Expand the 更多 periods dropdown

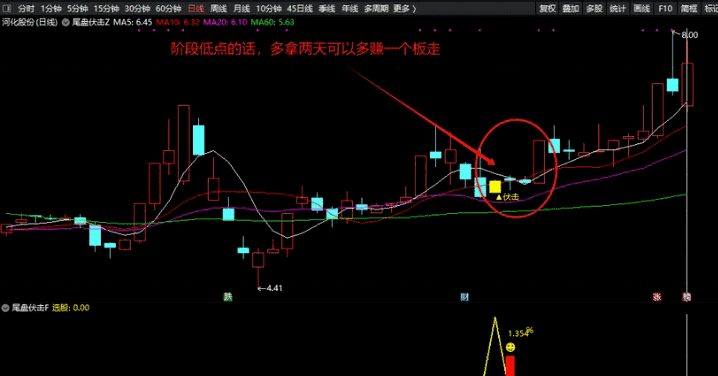point(404,8)
